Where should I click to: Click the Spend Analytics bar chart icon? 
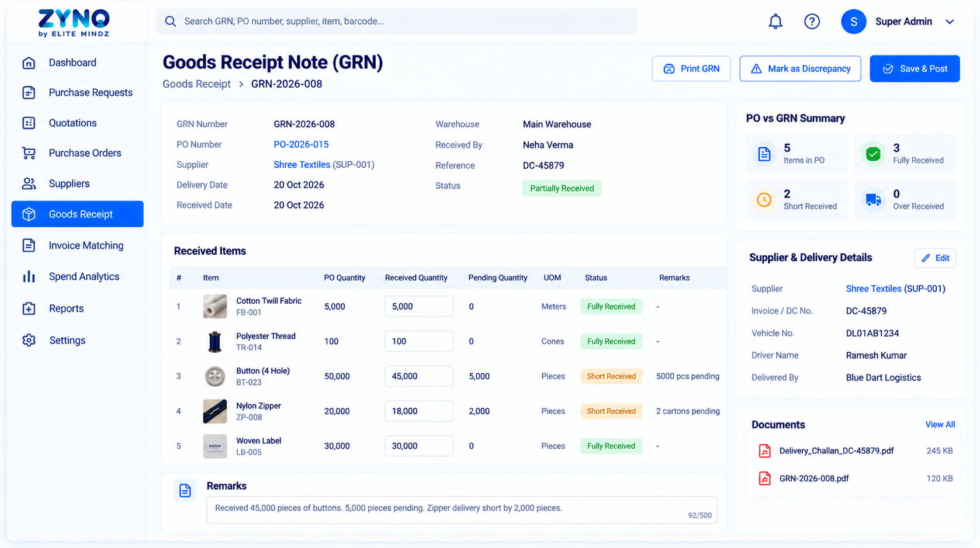coord(29,276)
